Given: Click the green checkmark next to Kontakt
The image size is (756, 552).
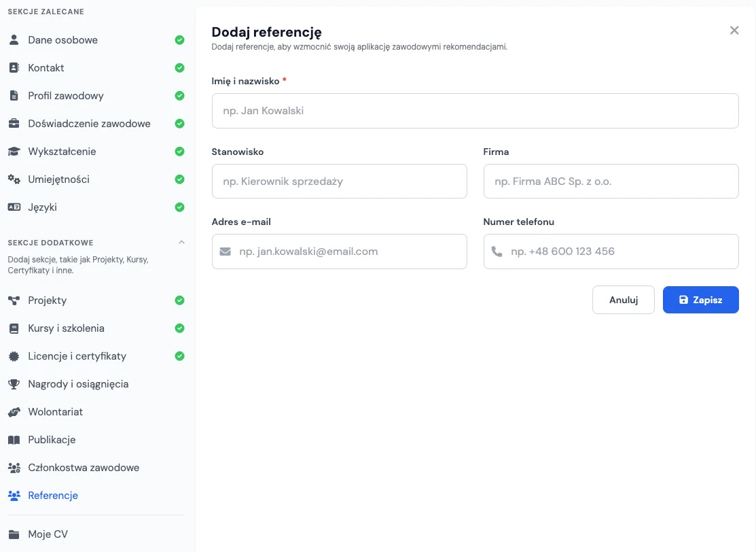Looking at the screenshot, I should pos(179,68).
